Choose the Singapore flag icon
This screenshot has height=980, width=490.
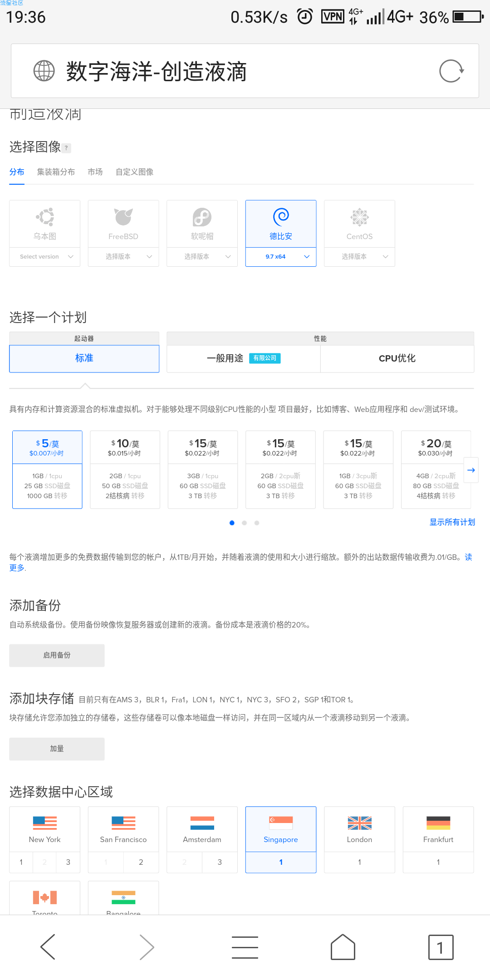(x=281, y=823)
